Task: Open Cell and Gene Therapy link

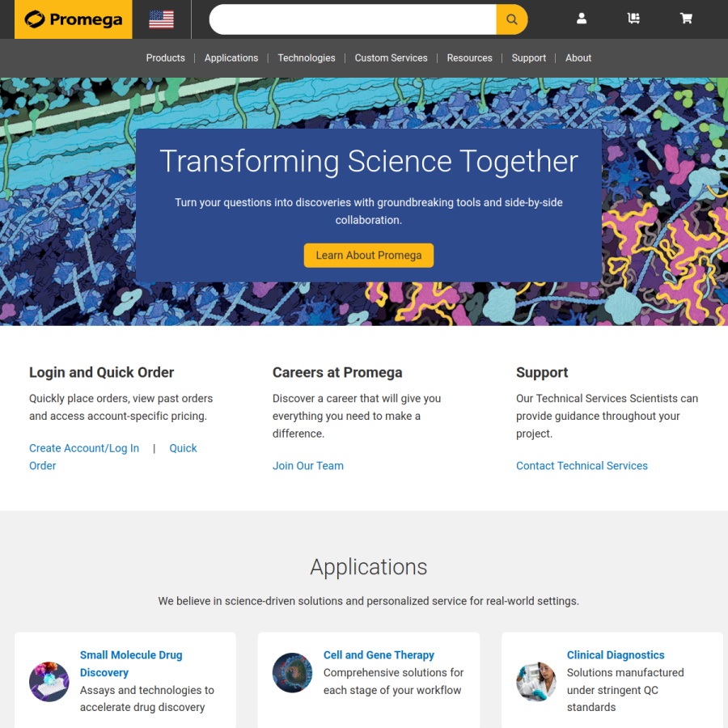Action: click(379, 655)
